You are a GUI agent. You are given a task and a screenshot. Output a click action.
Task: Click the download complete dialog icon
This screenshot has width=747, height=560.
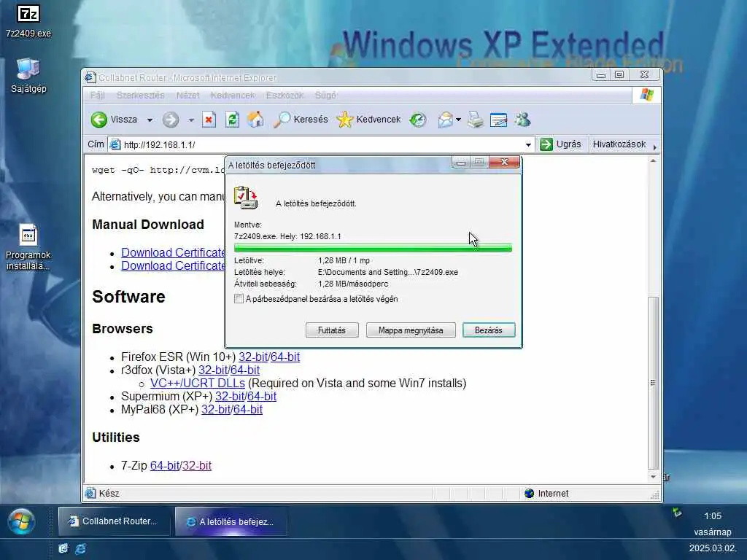point(246,198)
